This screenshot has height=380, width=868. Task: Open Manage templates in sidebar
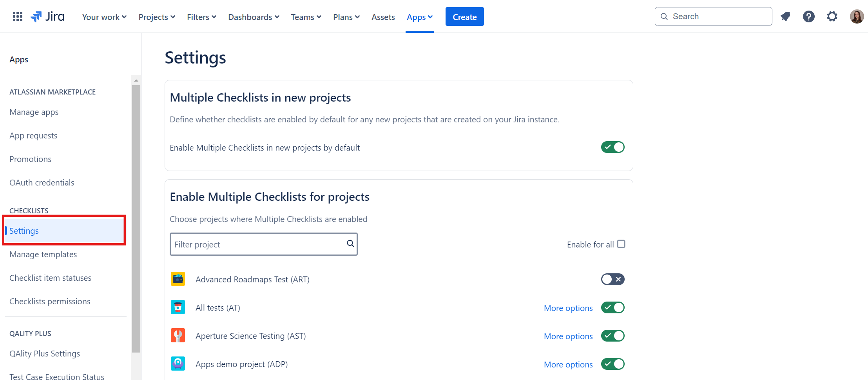(43, 255)
